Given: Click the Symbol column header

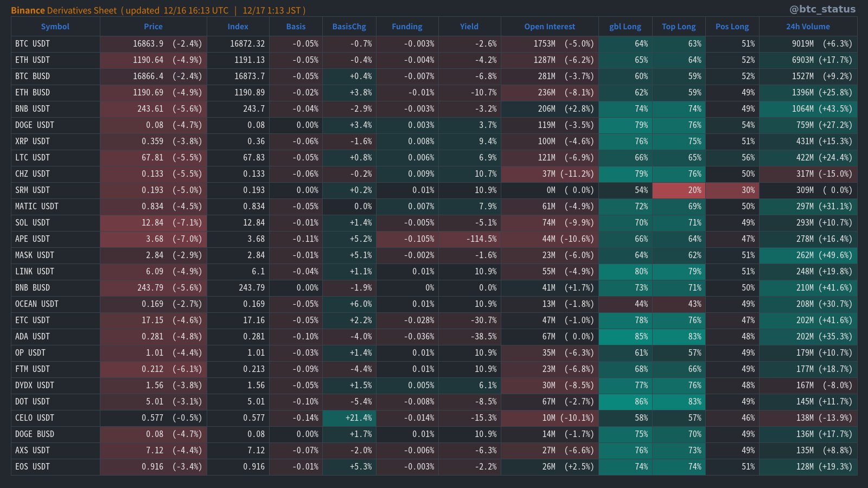Looking at the screenshot, I should [55, 26].
